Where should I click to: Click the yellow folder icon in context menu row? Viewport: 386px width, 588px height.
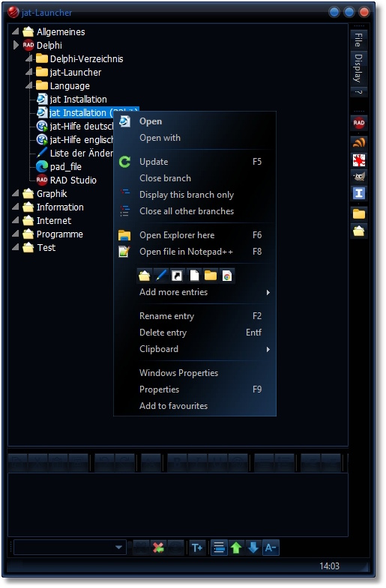[211, 276]
